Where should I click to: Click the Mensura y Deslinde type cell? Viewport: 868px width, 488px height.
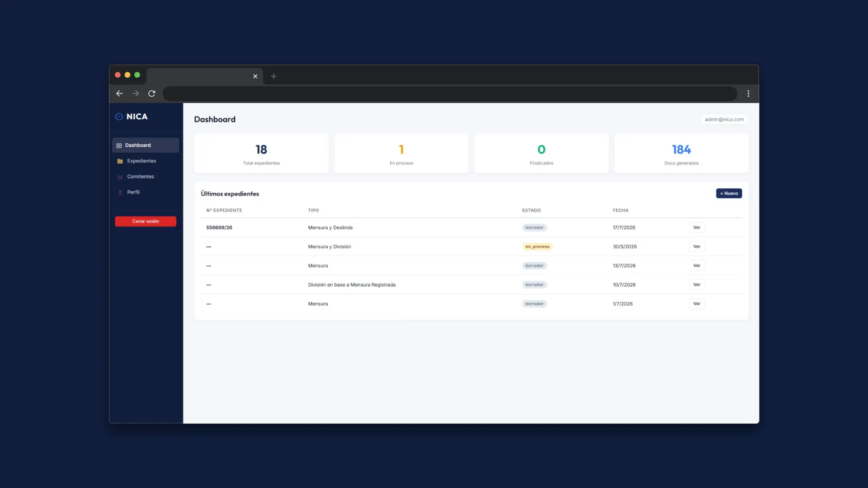pyautogui.click(x=330, y=228)
